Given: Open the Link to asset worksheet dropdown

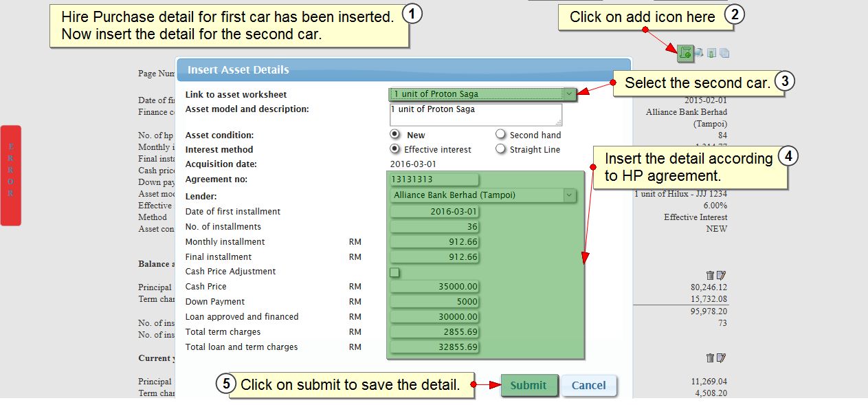Looking at the screenshot, I should click(x=568, y=94).
